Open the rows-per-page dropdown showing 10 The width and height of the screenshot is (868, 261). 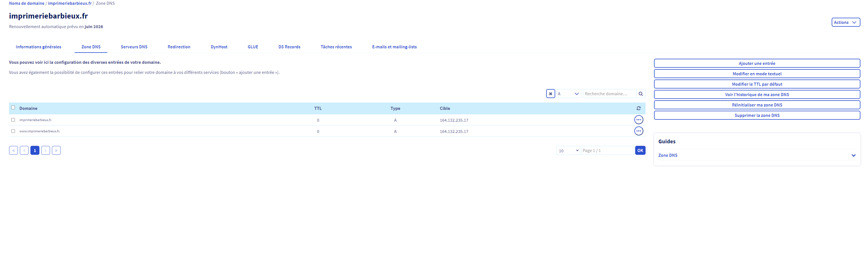point(568,151)
